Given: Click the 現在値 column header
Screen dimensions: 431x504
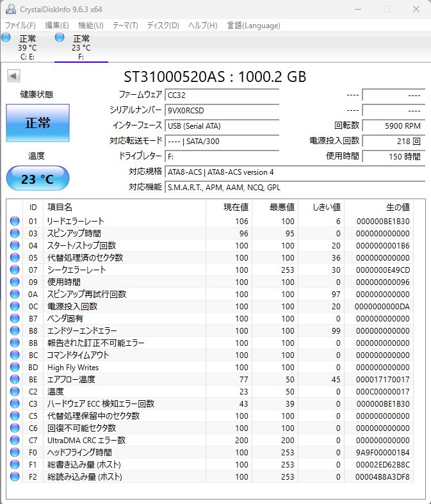Looking at the screenshot, I should point(229,207).
